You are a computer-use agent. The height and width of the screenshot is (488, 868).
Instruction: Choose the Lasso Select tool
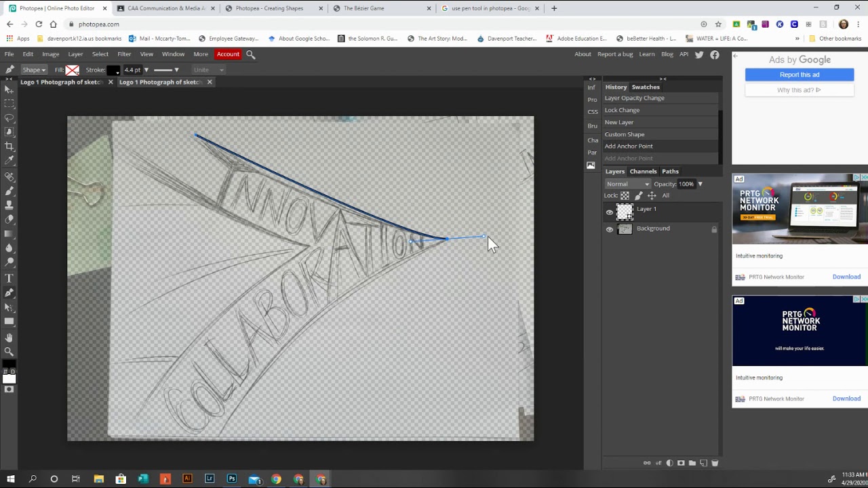point(9,118)
